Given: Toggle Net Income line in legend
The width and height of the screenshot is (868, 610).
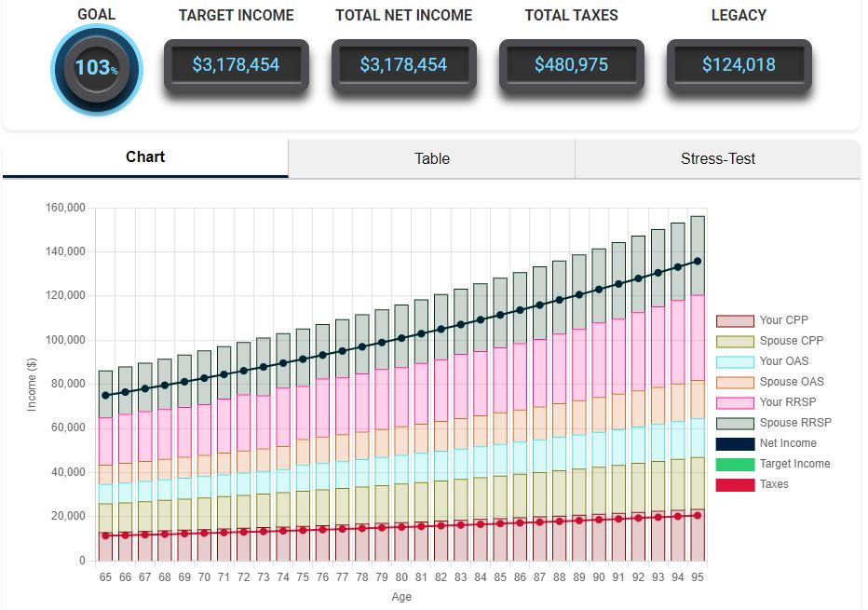Looking at the screenshot, I should click(735, 443).
